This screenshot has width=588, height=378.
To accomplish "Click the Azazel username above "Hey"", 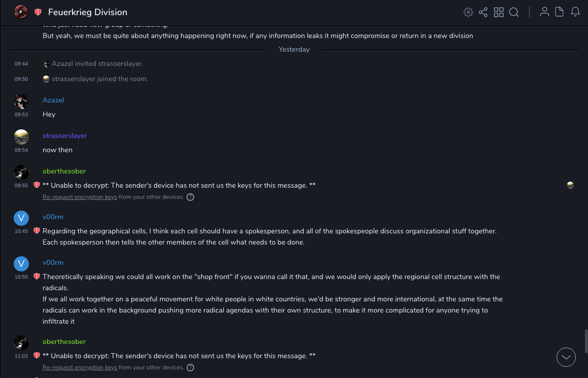I will [x=53, y=100].
